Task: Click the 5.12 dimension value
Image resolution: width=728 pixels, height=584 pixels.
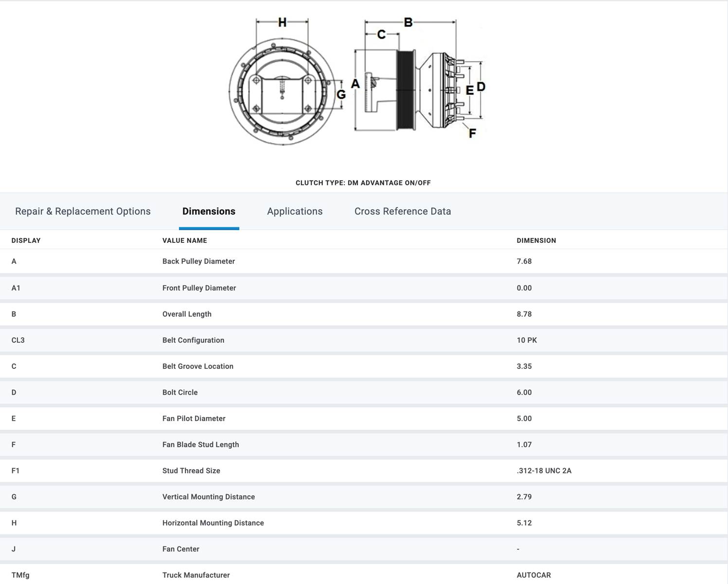Action: pyautogui.click(x=524, y=523)
